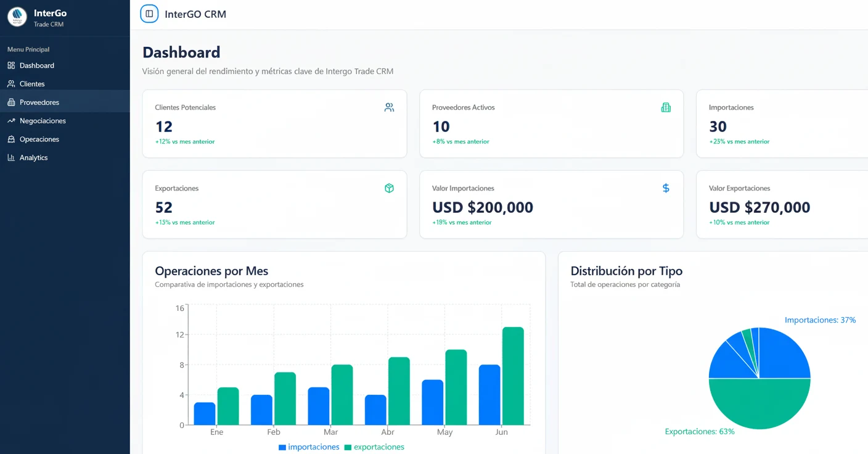Viewport: 868px width, 454px height.
Task: Click the Distribución por Tipo chart title
Action: pyautogui.click(x=626, y=271)
